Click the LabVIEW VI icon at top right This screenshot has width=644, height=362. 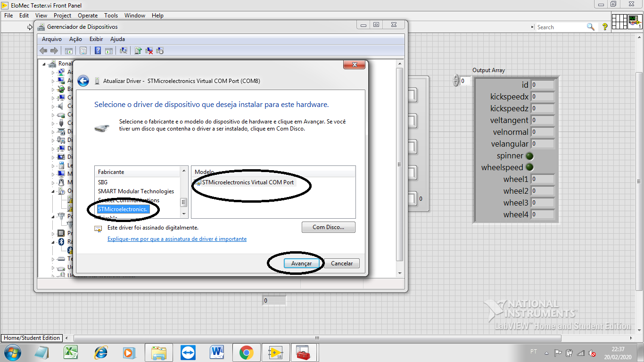[635, 21]
